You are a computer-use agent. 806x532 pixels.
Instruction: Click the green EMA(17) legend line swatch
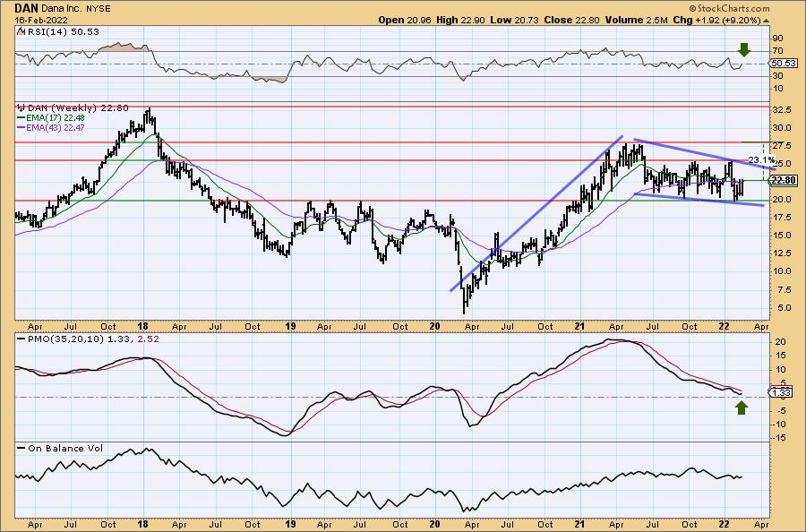(21, 117)
